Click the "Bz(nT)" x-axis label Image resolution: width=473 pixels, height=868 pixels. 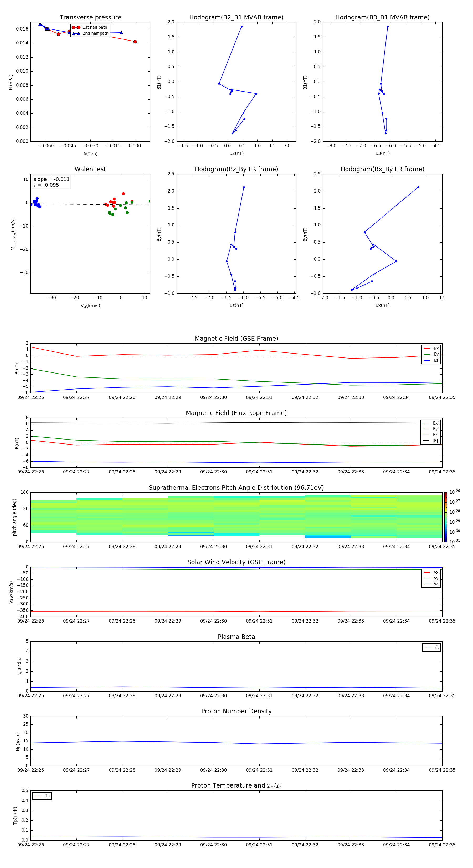tap(236, 305)
